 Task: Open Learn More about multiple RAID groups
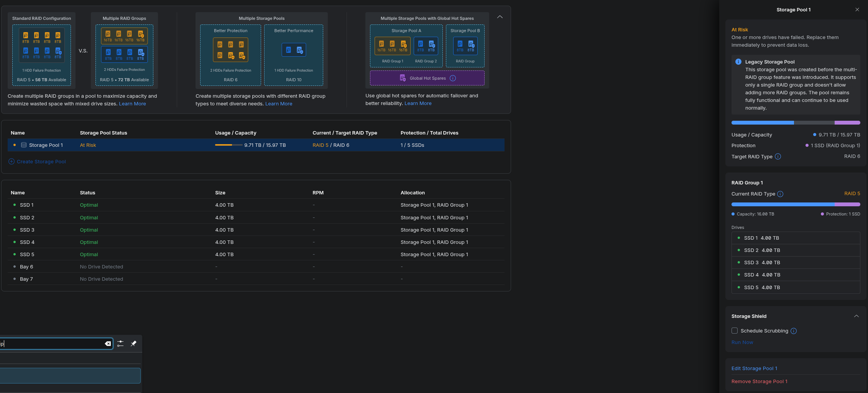(x=132, y=104)
